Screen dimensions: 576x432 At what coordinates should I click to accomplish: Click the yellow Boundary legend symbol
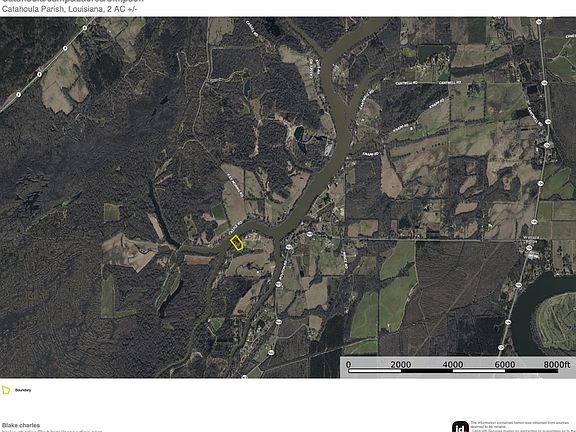tap(6, 390)
